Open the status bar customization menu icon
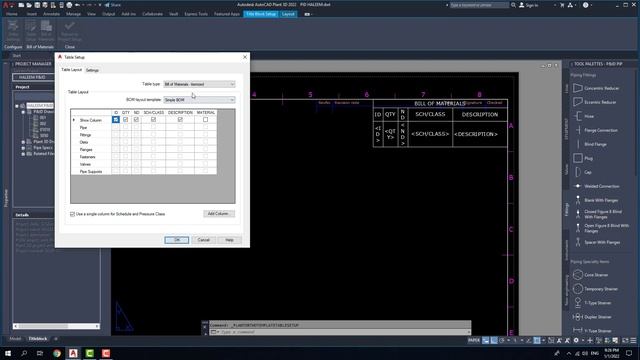Screen dimensions: 640x360 point(633,340)
